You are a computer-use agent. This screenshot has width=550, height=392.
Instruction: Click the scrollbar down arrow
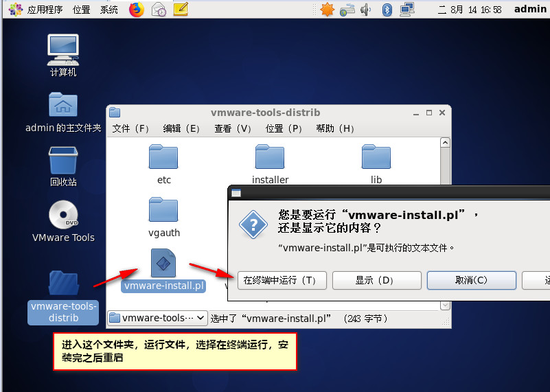click(445, 305)
